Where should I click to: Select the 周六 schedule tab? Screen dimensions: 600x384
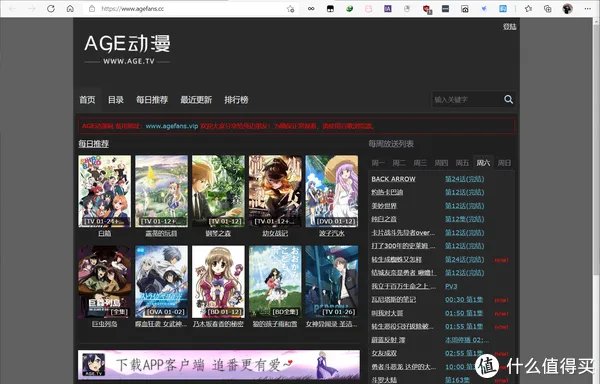(483, 163)
